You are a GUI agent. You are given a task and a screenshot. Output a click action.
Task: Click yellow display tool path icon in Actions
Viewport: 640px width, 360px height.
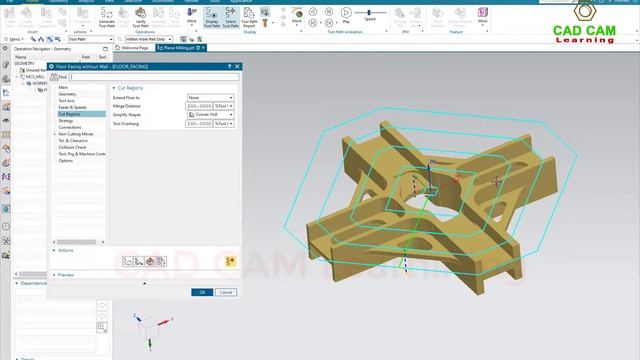coord(231,261)
